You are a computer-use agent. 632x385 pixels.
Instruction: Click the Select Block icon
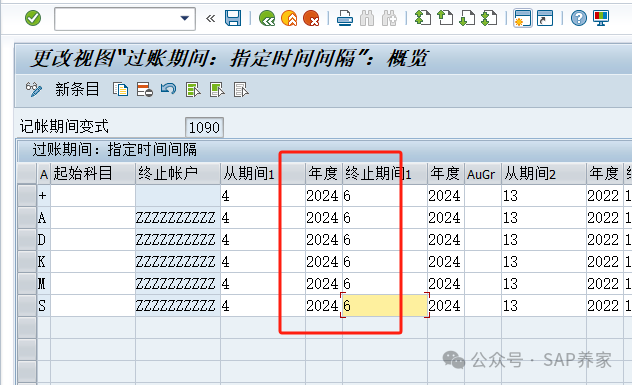coord(217,89)
